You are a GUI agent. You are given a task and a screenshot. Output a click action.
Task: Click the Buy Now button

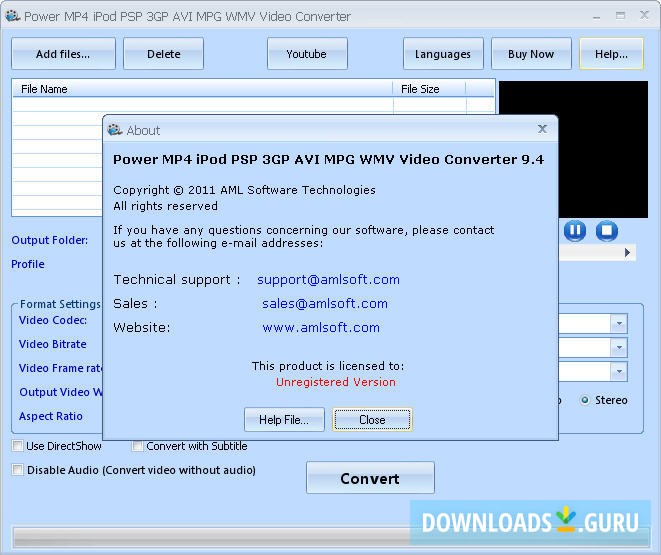coord(531,54)
